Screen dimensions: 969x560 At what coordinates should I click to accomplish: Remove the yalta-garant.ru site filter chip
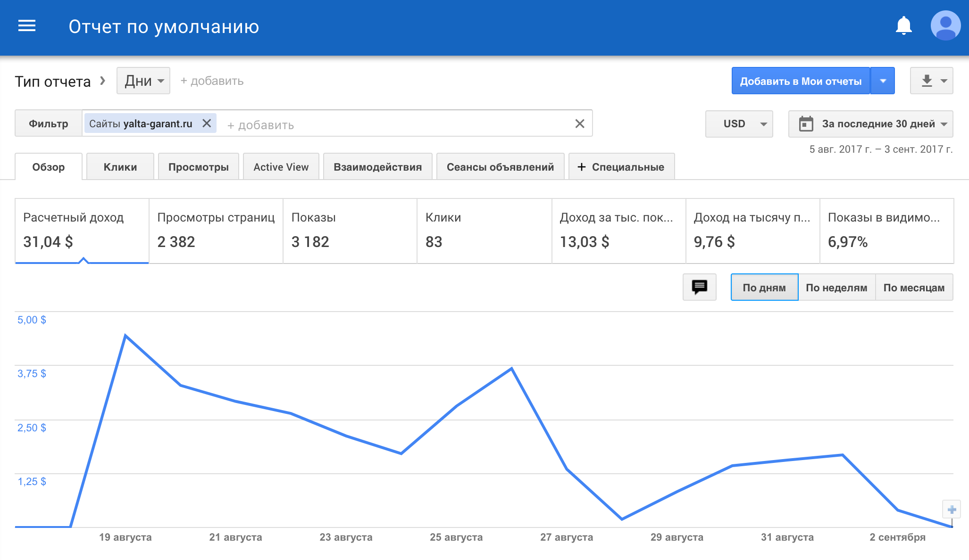[x=207, y=123]
